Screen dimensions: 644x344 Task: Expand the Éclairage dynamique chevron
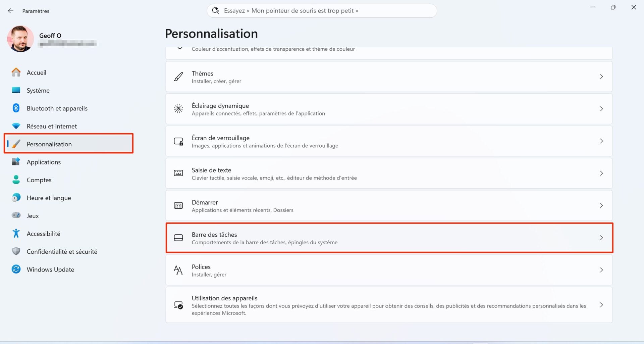[601, 109]
